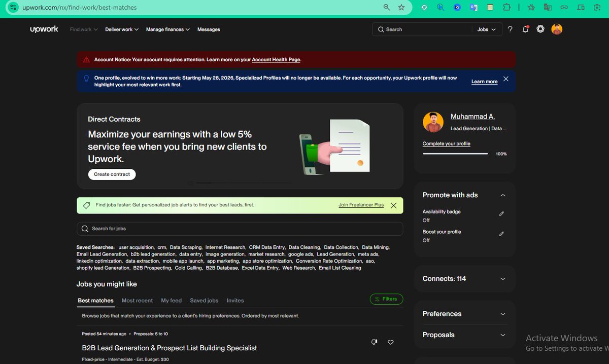
Task: Open the Google Translate extension icon
Action: pyautogui.click(x=473, y=8)
